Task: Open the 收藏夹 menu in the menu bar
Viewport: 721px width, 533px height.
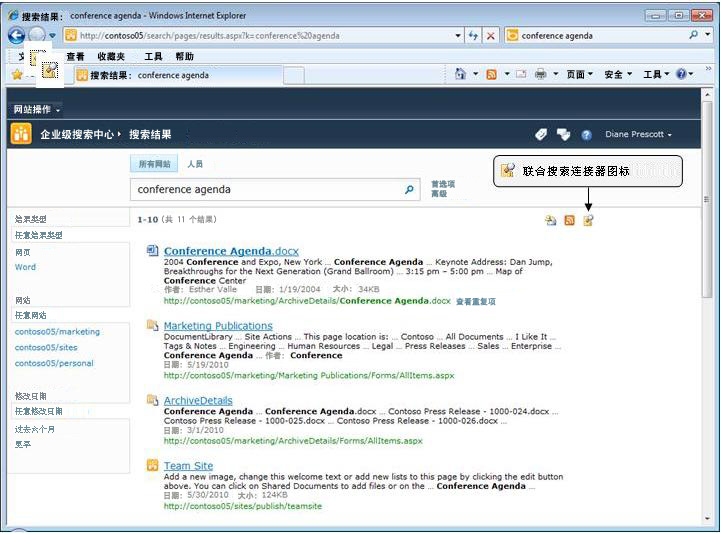Action: click(111, 56)
